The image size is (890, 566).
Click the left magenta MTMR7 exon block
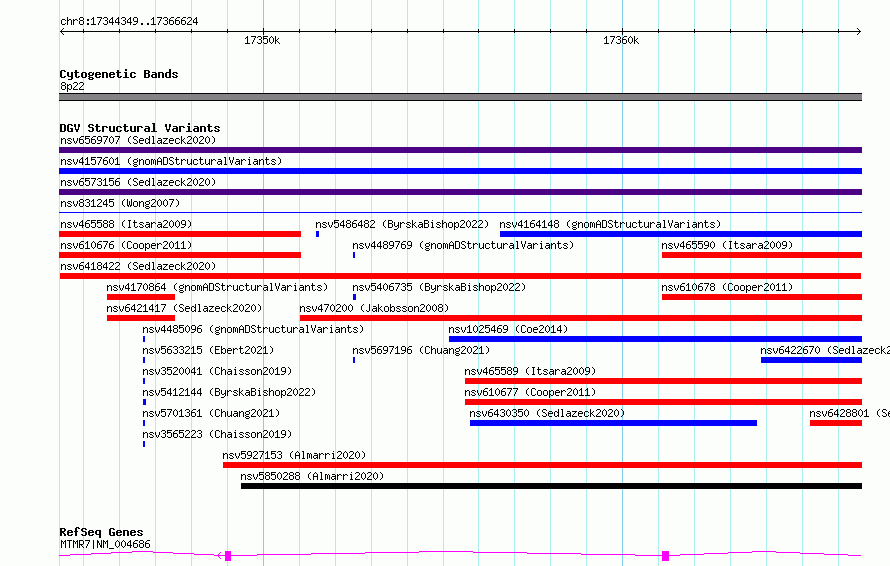pos(228,556)
